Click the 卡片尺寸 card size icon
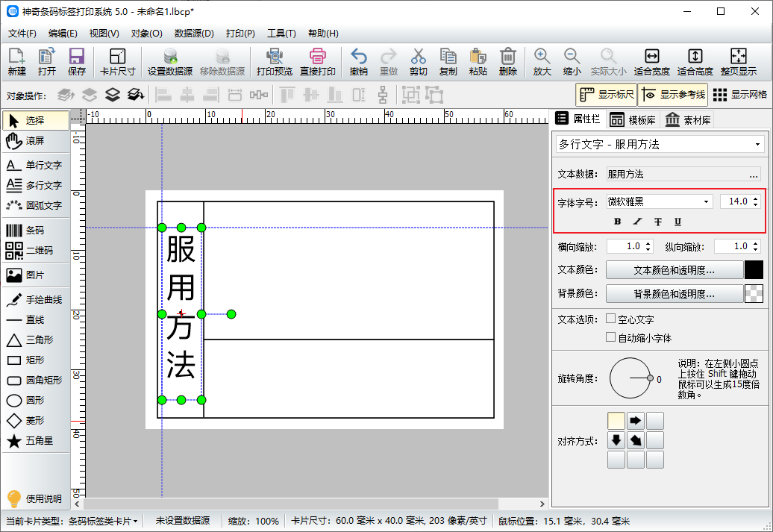This screenshot has height=532, width=773. [x=117, y=57]
